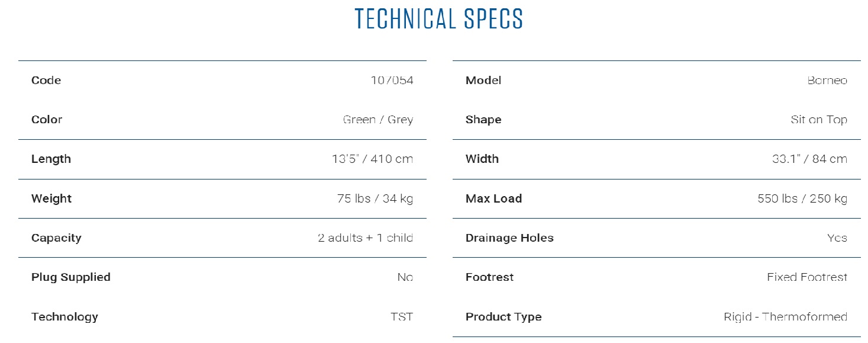The image size is (868, 343).
Task: Click the Weight label
Action: (51, 198)
